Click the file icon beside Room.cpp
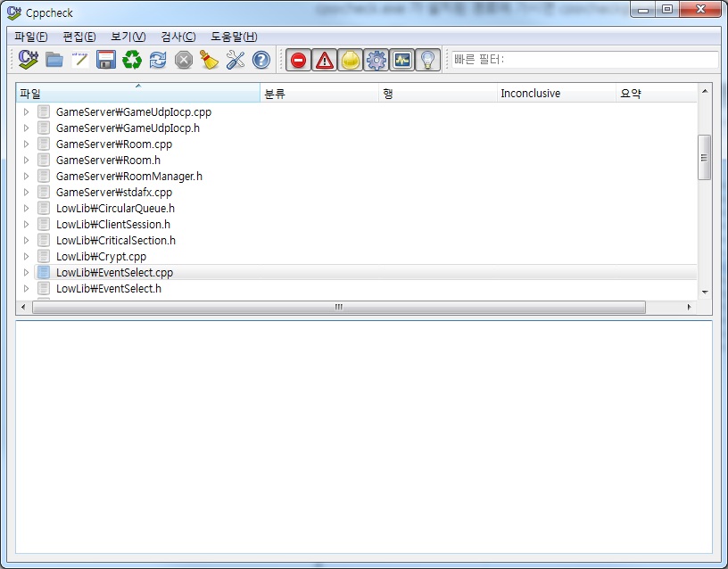The width and height of the screenshot is (728, 569). (44, 144)
